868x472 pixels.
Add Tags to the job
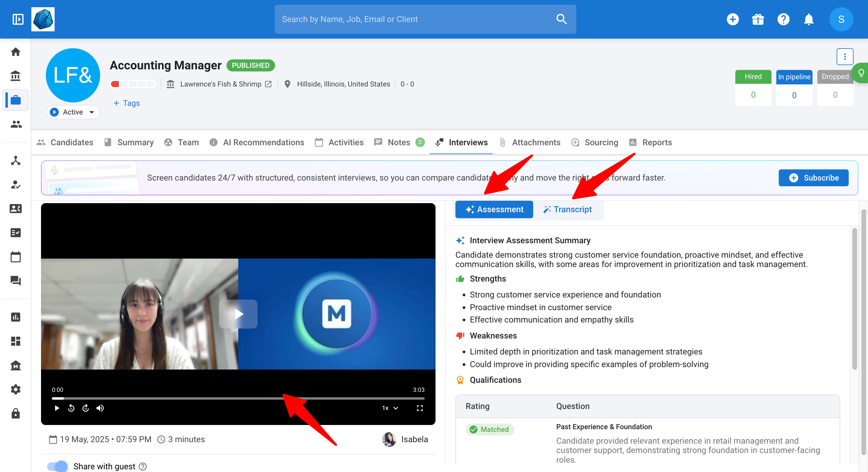pyautogui.click(x=126, y=103)
